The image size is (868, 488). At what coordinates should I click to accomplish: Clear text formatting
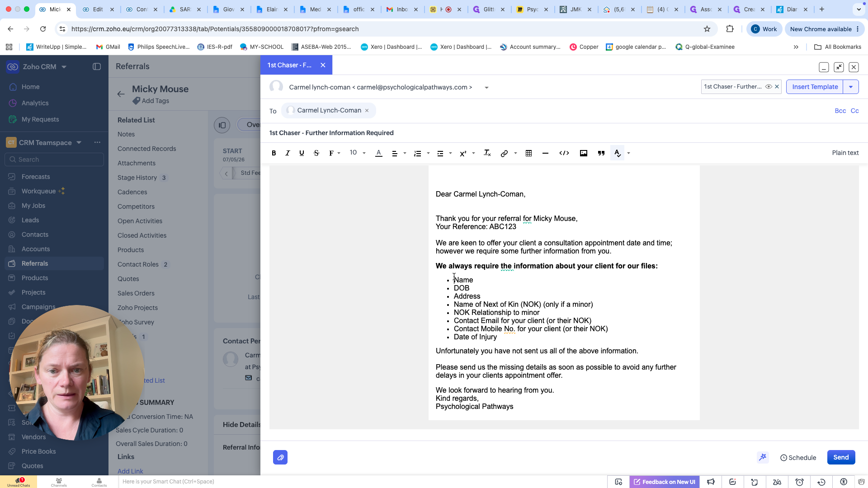[x=487, y=153]
